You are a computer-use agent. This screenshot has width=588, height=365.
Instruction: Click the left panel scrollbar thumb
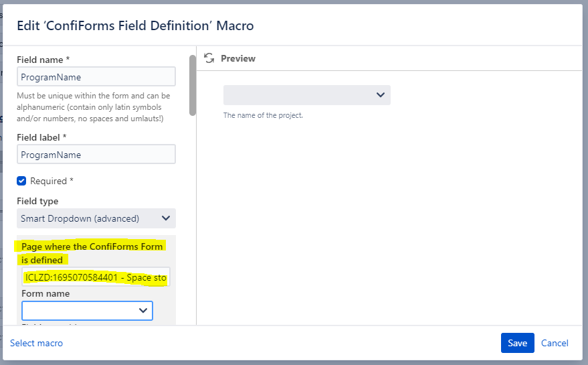[x=193, y=85]
